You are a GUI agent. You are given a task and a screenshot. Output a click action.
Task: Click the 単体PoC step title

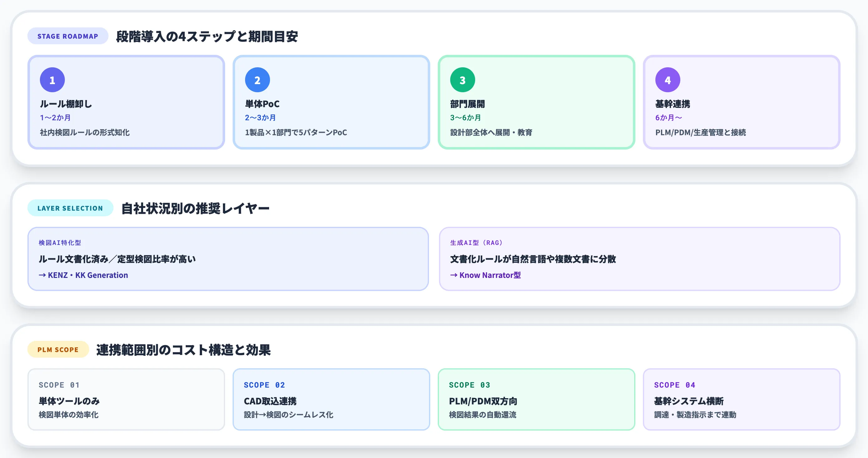(262, 104)
